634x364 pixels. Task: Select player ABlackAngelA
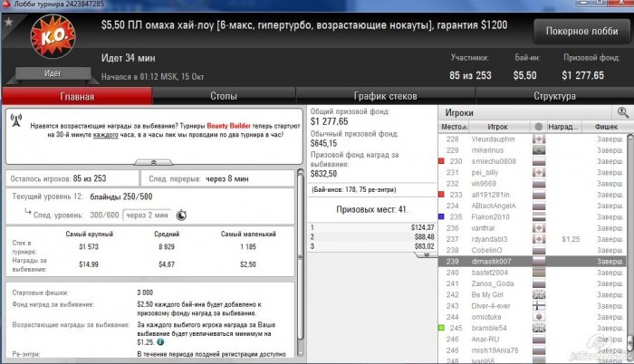point(494,206)
